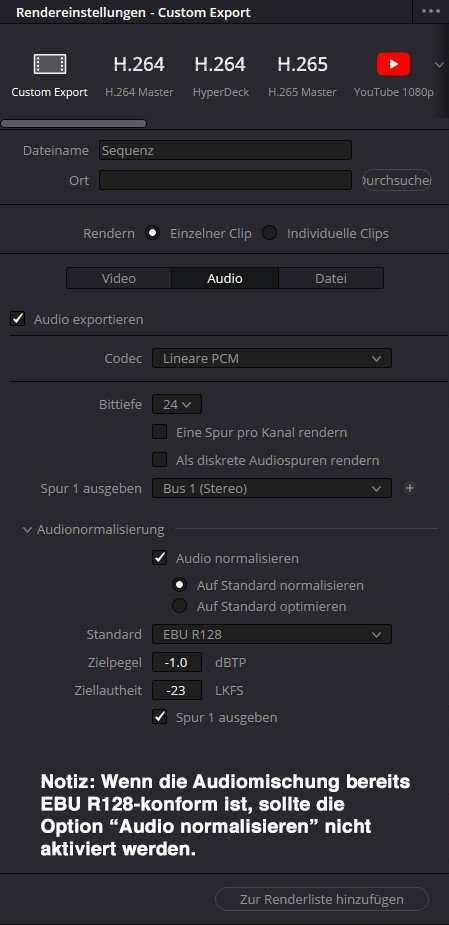449x925 pixels.
Task: Select the Custom Export preset icon
Action: point(50,64)
